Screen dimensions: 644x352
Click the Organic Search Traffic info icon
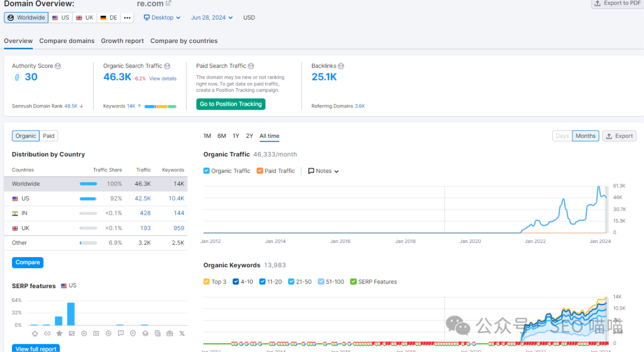coord(167,66)
